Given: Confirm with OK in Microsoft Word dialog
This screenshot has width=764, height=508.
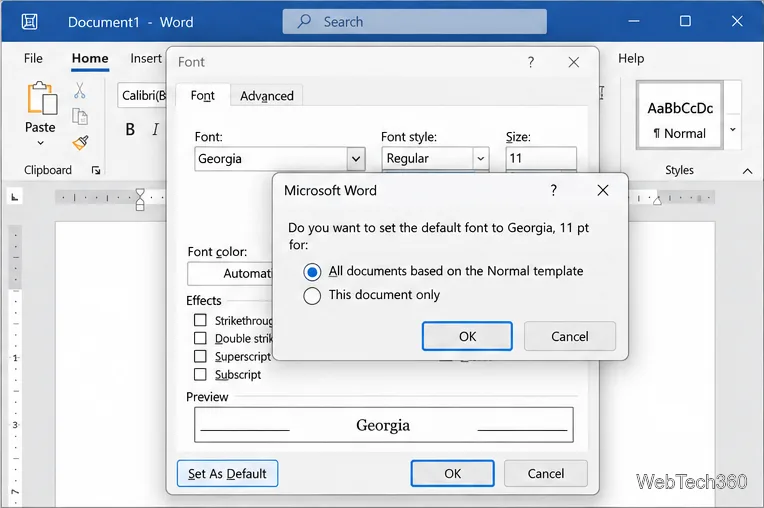Looking at the screenshot, I should (x=467, y=336).
